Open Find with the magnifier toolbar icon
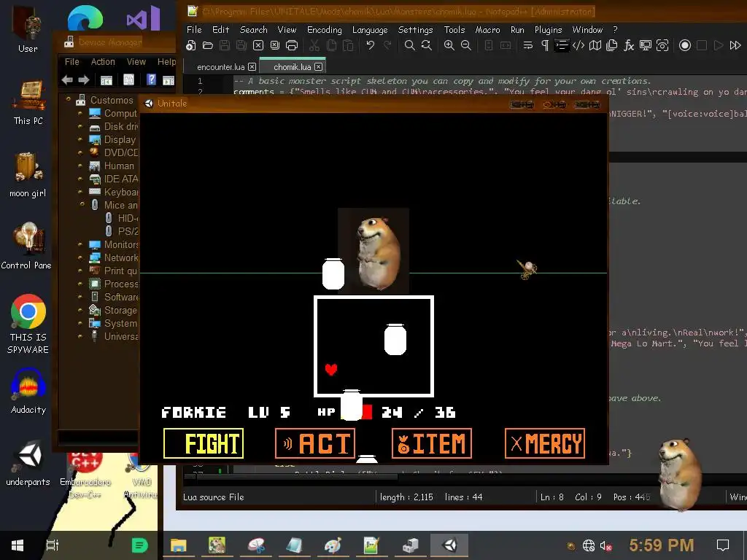Screen dimensions: 747x560 tap(409, 45)
